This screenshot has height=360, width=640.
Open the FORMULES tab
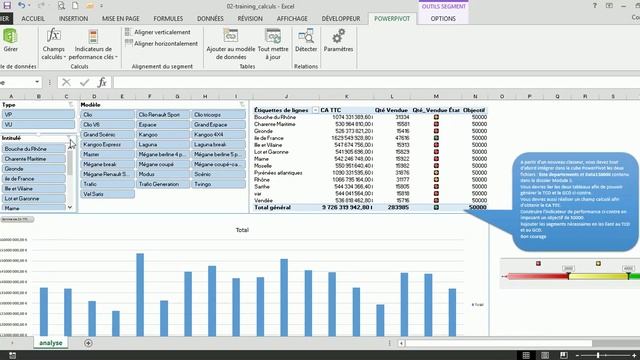point(168,19)
